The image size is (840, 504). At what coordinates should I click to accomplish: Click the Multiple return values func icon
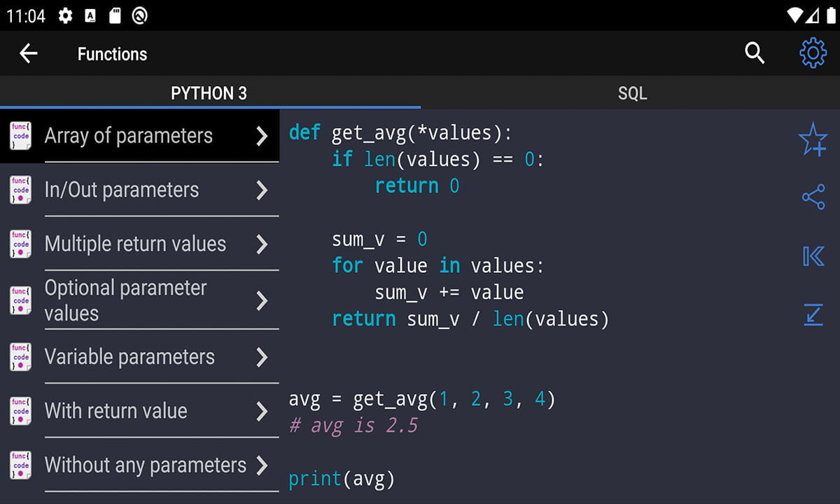tap(21, 244)
